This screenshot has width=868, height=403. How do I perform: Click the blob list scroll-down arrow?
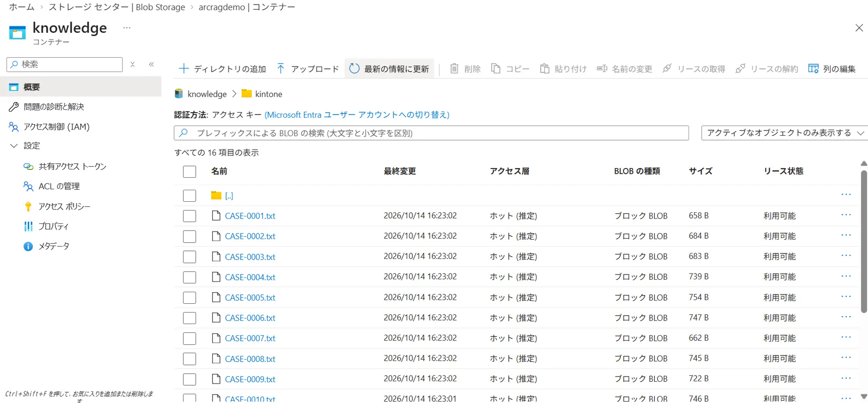pos(864,396)
